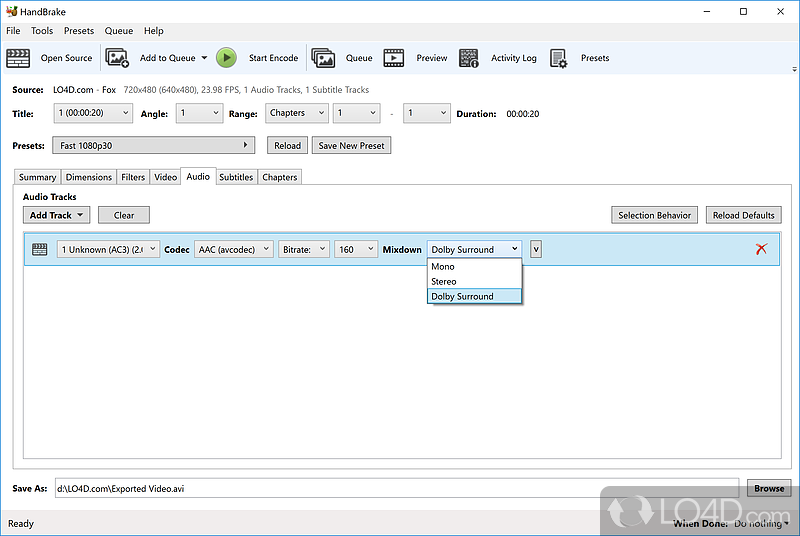The height and width of the screenshot is (536, 800).
Task: Click the audio track drag handle icon
Action: (x=39, y=249)
